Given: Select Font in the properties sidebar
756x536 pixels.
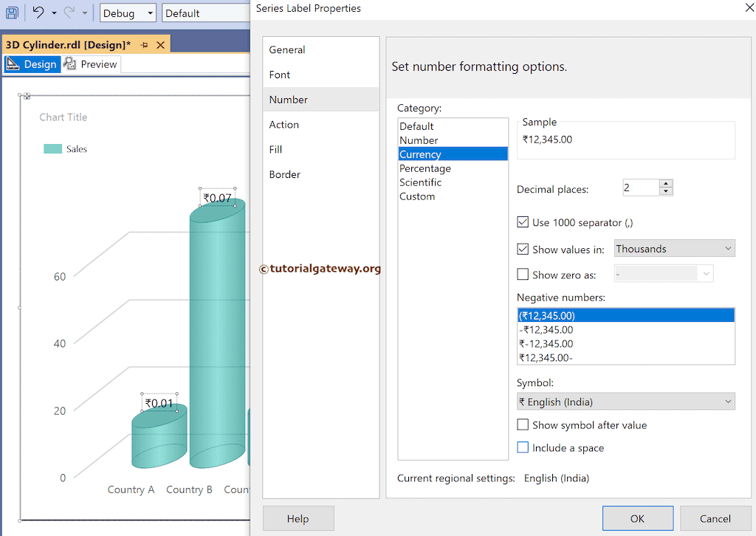Looking at the screenshot, I should (x=280, y=74).
